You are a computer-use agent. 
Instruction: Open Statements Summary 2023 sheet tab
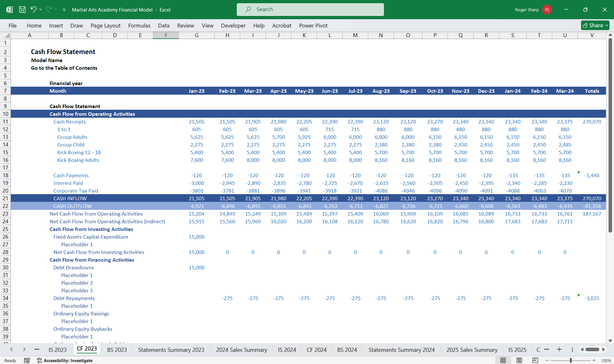pyautogui.click(x=171, y=350)
